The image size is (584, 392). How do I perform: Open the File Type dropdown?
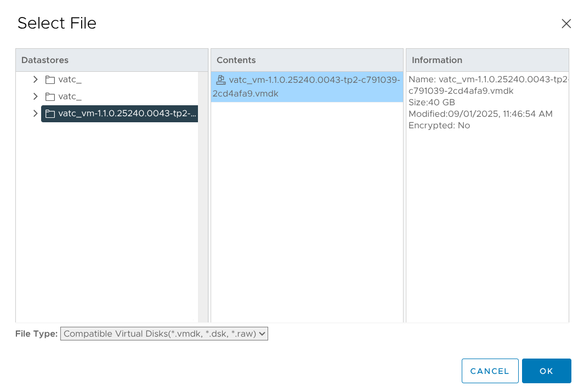click(164, 333)
